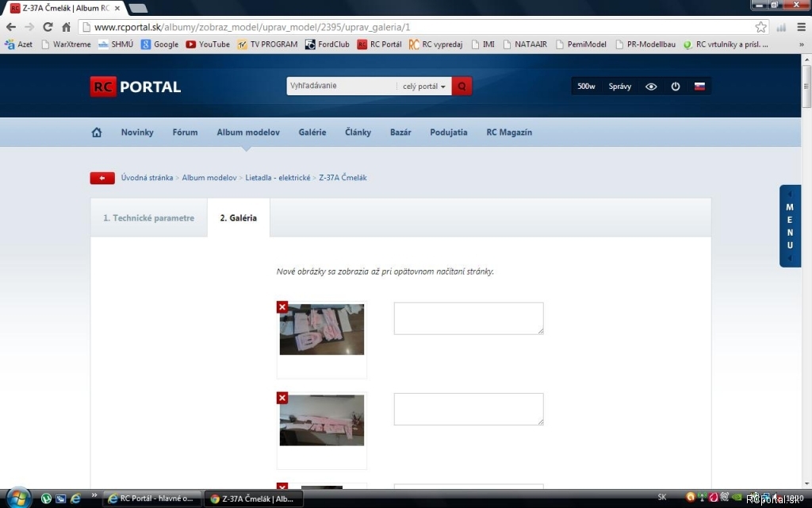Expand the celý portál search scope dropdown
Screen dimensions: 812x508
424,87
